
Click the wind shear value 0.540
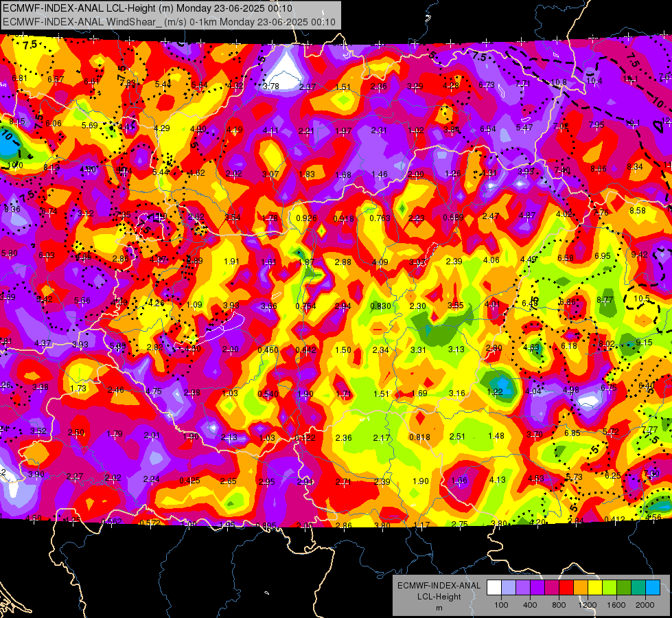click(268, 393)
